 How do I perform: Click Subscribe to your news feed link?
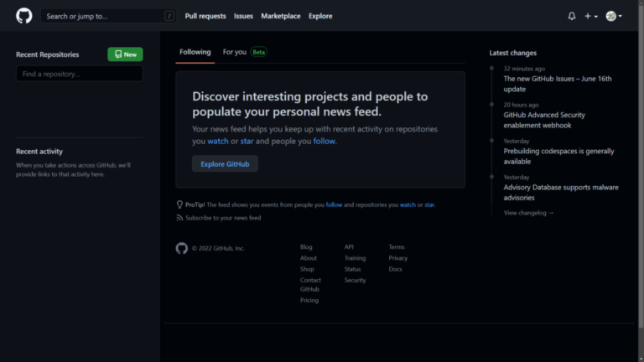point(223,218)
